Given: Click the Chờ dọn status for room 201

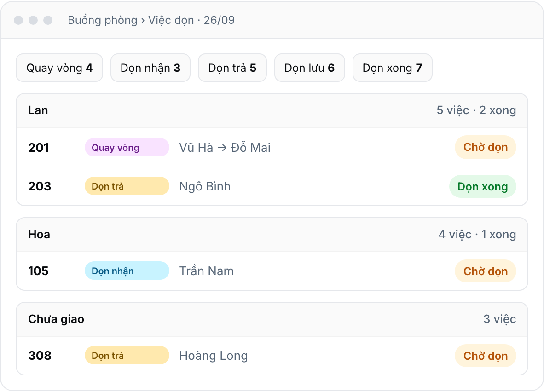Looking at the screenshot, I should pos(486,147).
